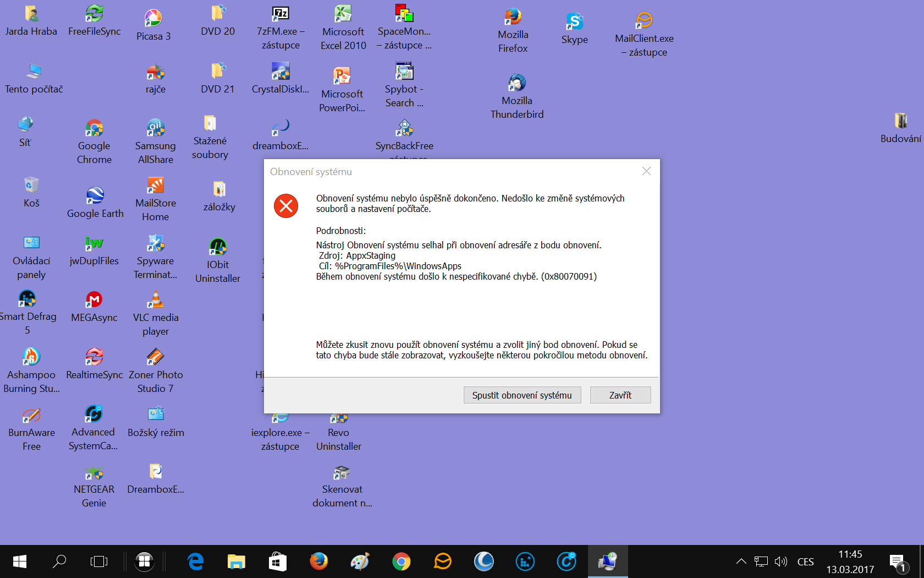The image size is (924, 578).
Task: Select the Jarda Hraba user folder icon
Action: pyautogui.click(x=31, y=21)
